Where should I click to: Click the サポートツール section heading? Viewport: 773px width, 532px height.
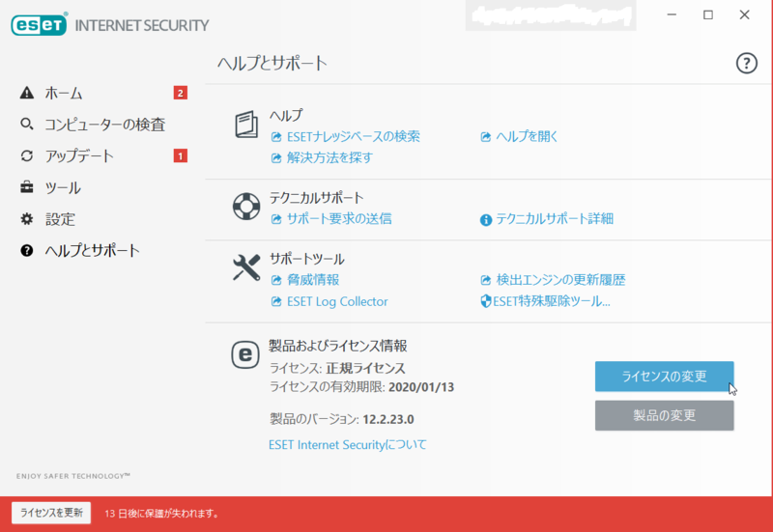[306, 259]
